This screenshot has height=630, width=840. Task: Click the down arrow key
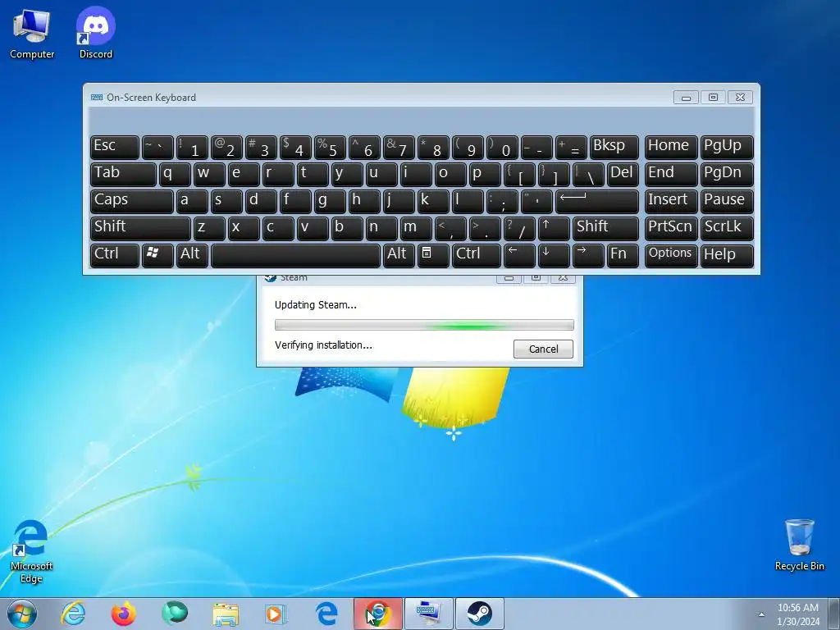click(554, 255)
